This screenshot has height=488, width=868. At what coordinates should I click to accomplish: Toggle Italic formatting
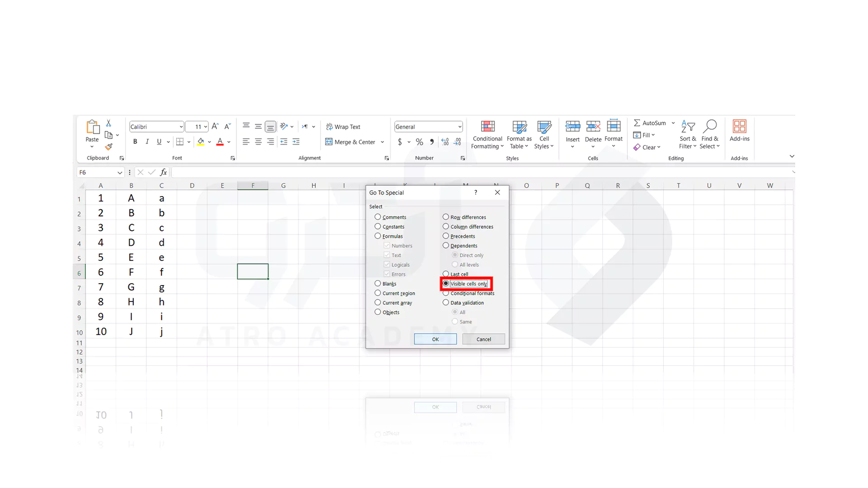[147, 142]
